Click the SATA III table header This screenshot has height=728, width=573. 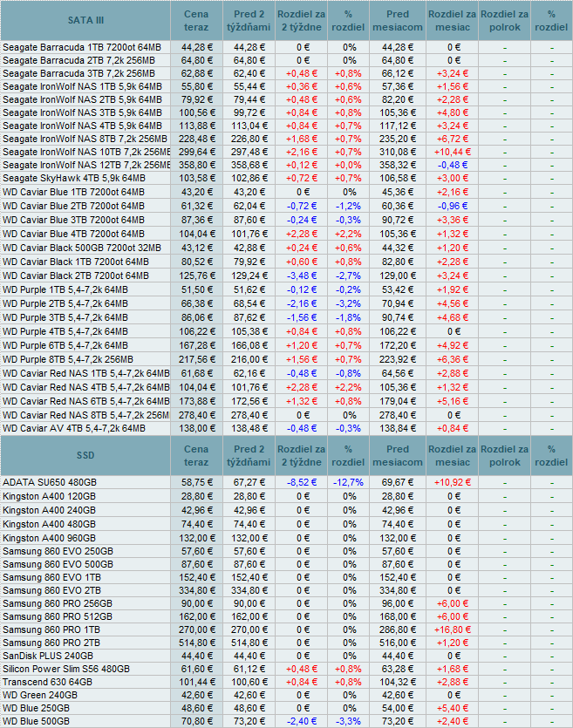coord(85,20)
